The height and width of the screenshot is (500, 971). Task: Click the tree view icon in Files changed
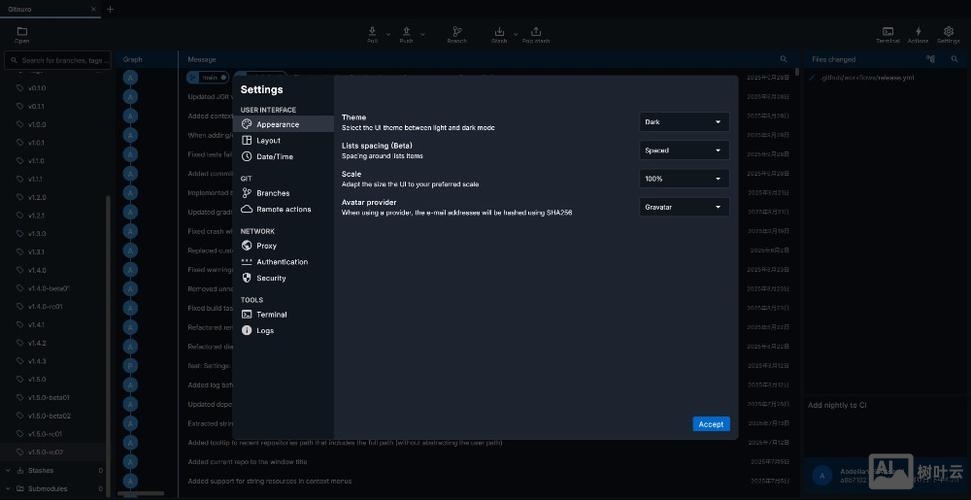930,59
